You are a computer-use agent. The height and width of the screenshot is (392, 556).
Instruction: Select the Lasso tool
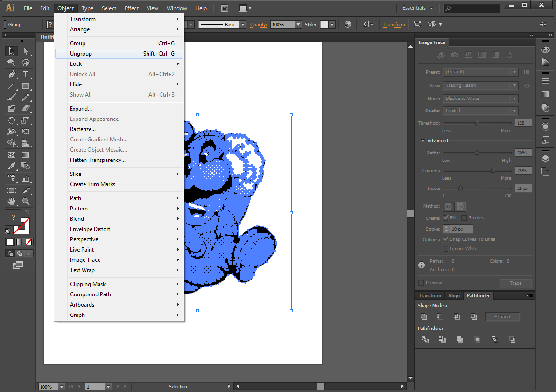tap(26, 63)
